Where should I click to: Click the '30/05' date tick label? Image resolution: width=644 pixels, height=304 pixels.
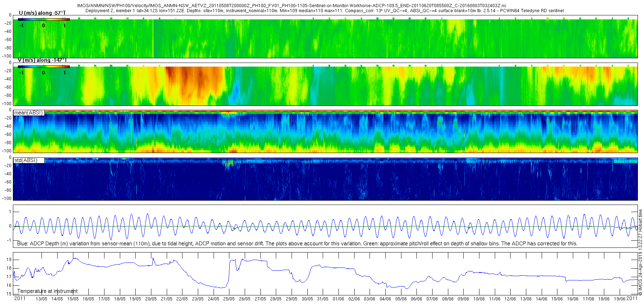pos(307,299)
